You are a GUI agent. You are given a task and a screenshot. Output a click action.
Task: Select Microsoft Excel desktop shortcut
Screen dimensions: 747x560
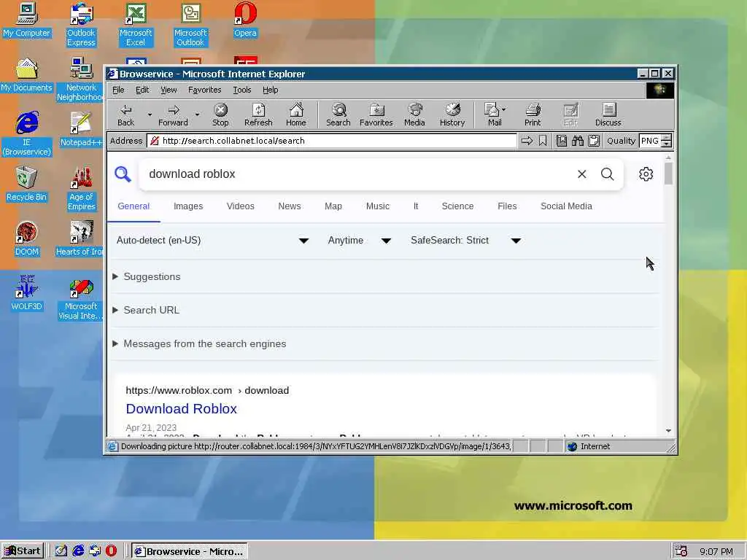click(136, 25)
